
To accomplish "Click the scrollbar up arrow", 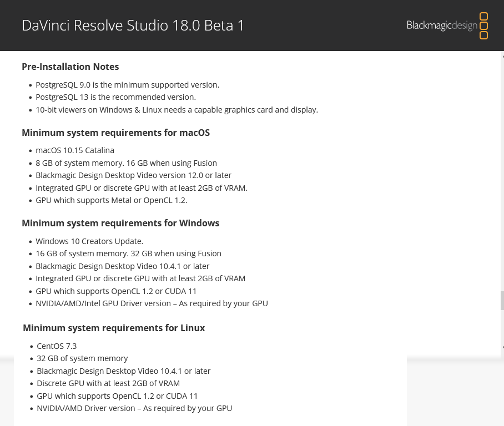I will click(502, 55).
